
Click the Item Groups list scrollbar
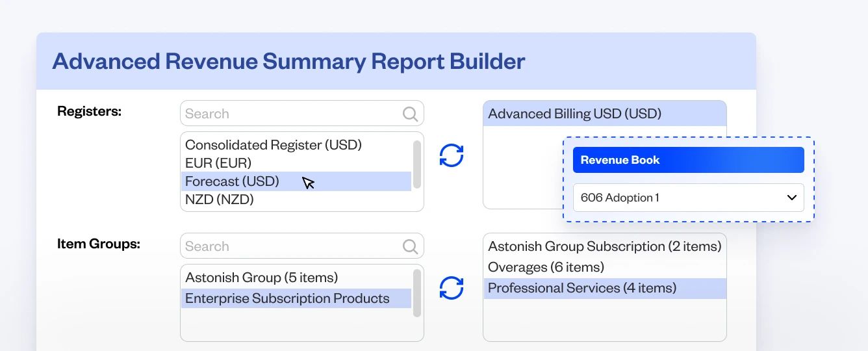(x=417, y=293)
